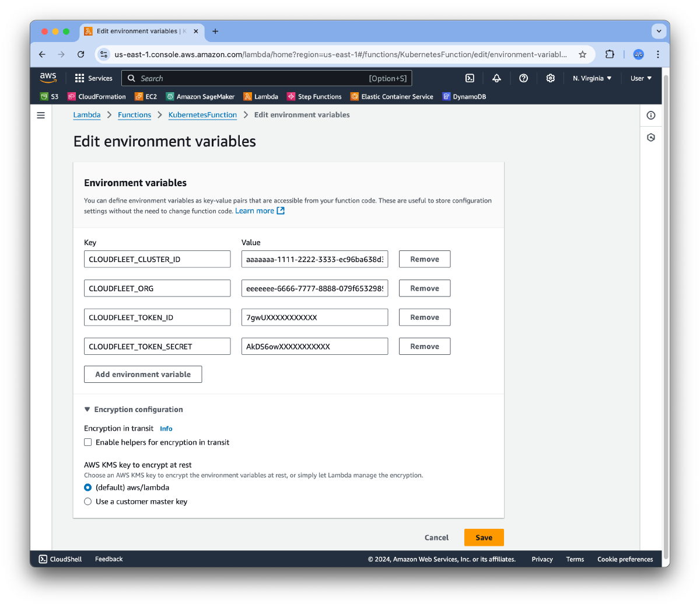Open the hexagon tutorials icon on right
Screen dimensions: 700x607
tap(651, 138)
